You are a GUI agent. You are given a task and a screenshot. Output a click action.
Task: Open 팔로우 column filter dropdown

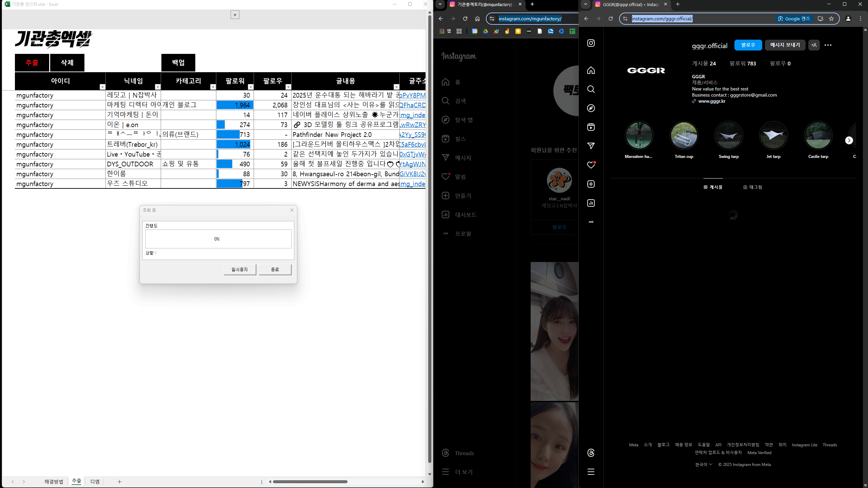(288, 87)
